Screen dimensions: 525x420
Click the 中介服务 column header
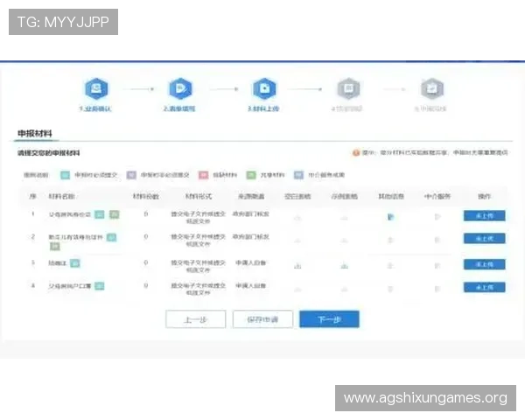click(437, 196)
